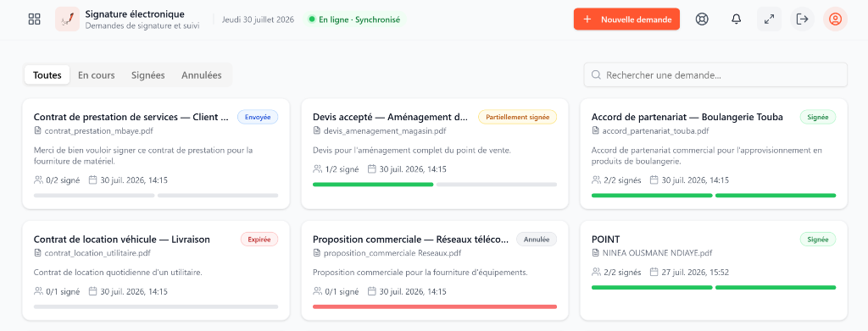This screenshot has height=331, width=868.
Task: Click the plus icon in Nouvelle demande button
Action: click(x=587, y=19)
